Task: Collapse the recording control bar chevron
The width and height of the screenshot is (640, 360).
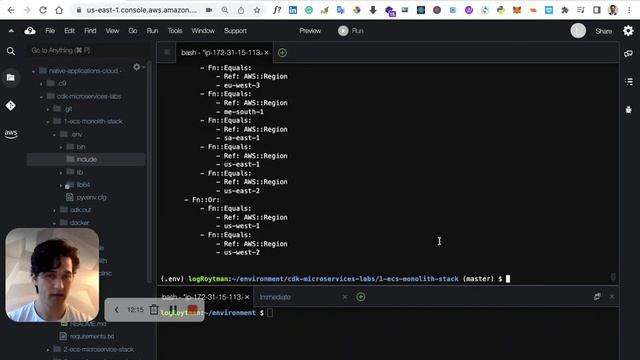Action: coord(116,310)
